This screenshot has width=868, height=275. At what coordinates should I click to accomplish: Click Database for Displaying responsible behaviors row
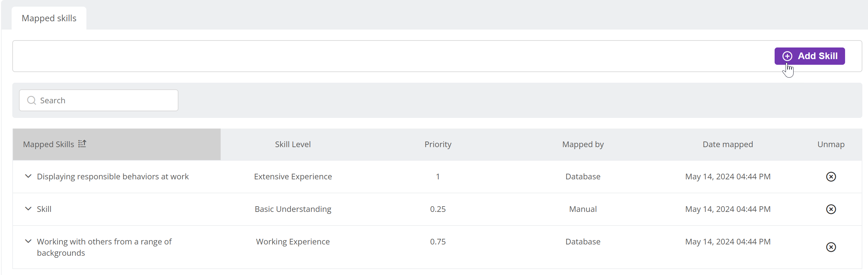pyautogui.click(x=583, y=177)
